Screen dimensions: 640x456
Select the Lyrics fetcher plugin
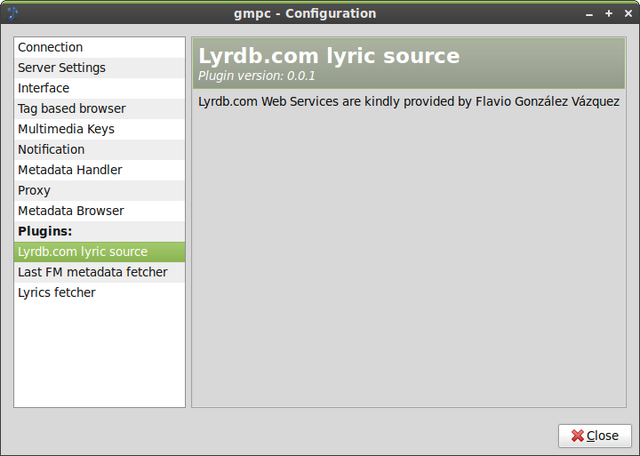tap(99, 293)
